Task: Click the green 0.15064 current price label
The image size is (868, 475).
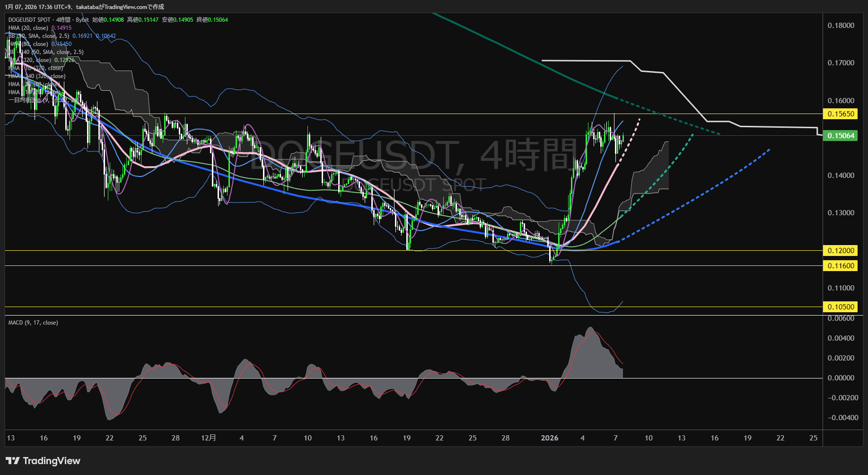Action: tap(841, 136)
